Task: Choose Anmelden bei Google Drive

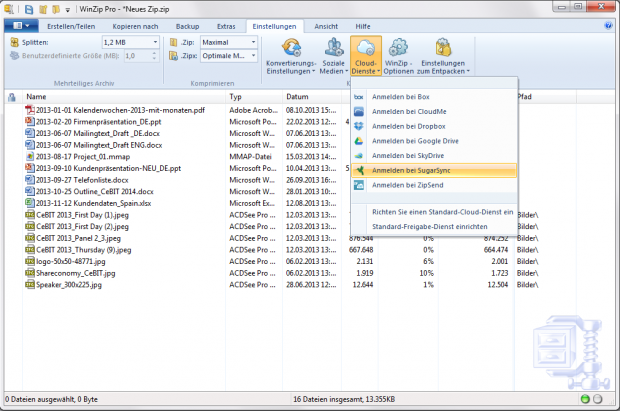Action: pyautogui.click(x=434, y=141)
